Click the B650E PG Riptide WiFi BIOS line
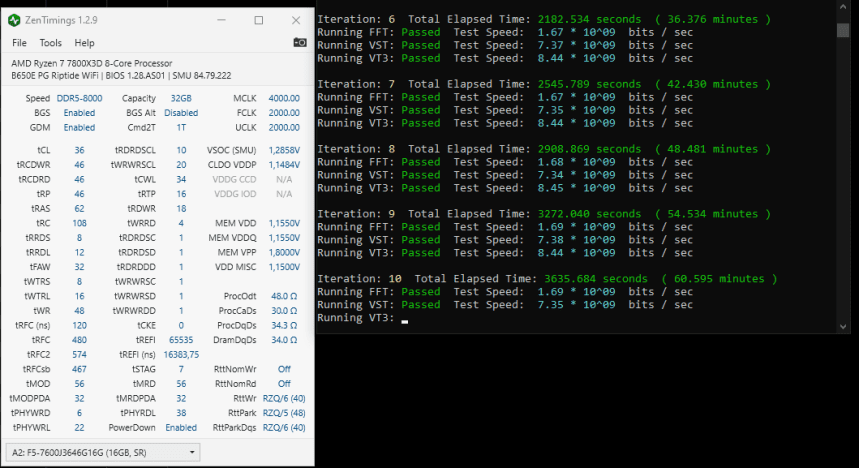The image size is (859, 468). (121, 76)
